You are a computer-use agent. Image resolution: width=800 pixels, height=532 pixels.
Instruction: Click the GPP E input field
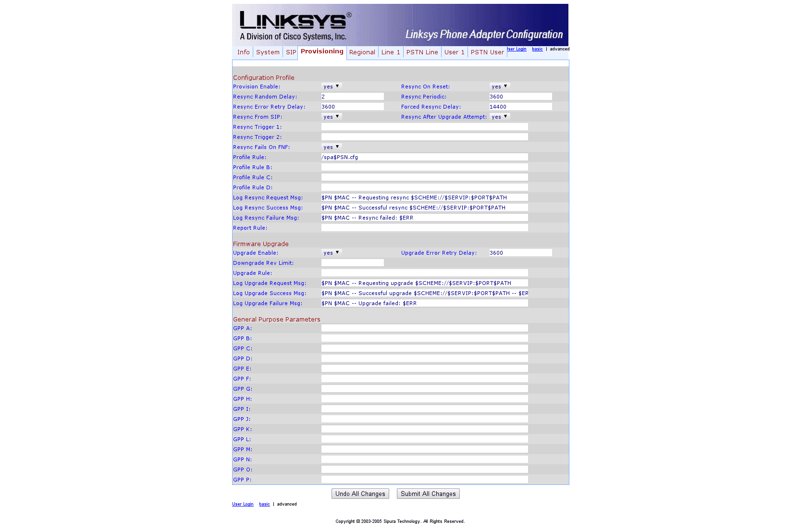425,369
